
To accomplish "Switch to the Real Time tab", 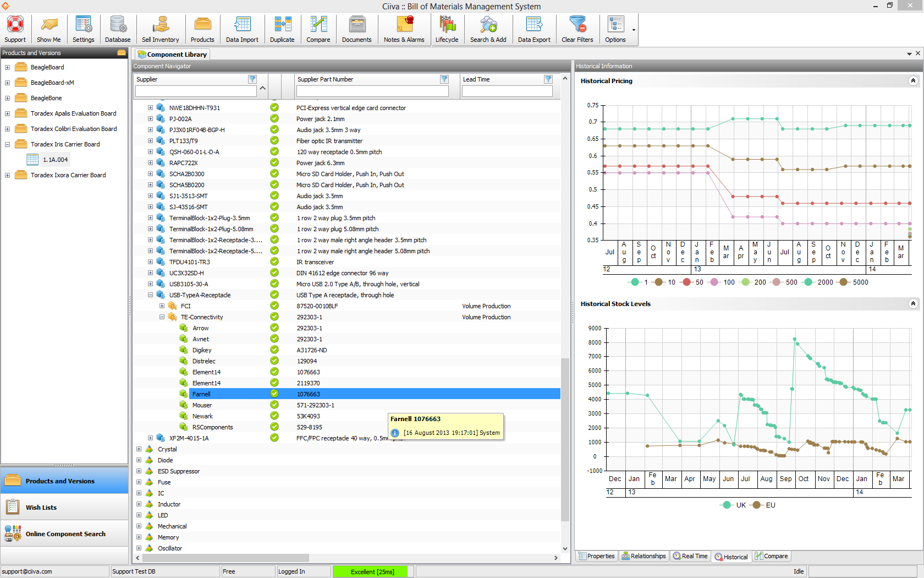I will click(690, 556).
